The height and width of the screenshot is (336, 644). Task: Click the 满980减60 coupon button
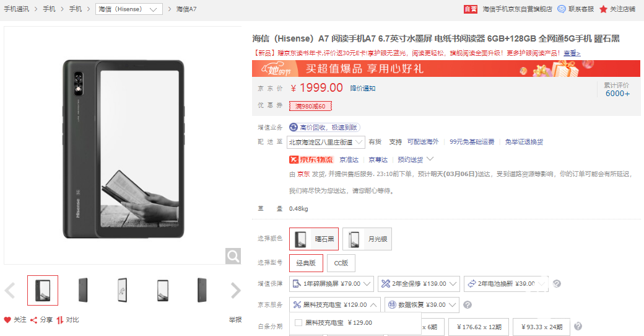point(311,106)
